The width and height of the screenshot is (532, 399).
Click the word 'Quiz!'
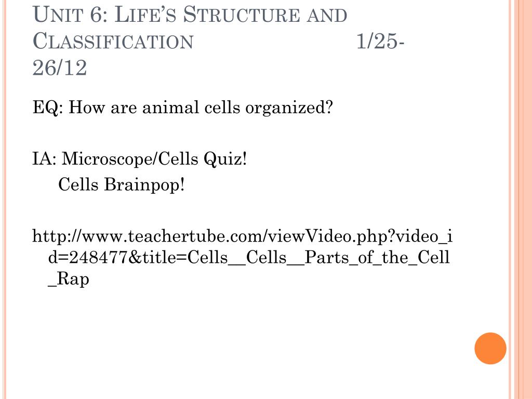[225, 159]
